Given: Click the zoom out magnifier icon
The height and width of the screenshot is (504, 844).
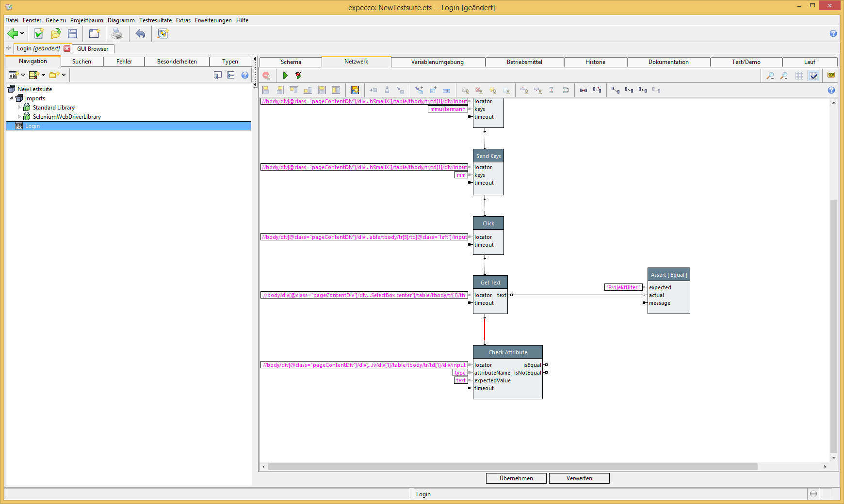Looking at the screenshot, I should [770, 76].
